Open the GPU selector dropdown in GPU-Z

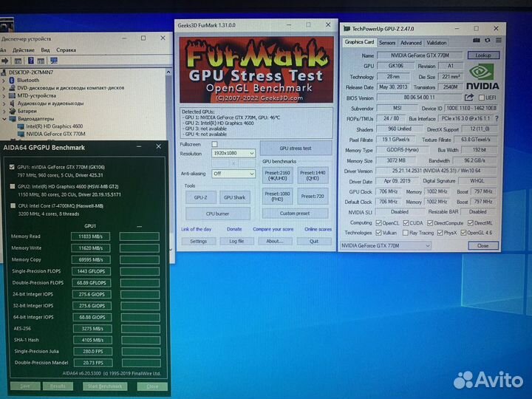[x=385, y=245]
